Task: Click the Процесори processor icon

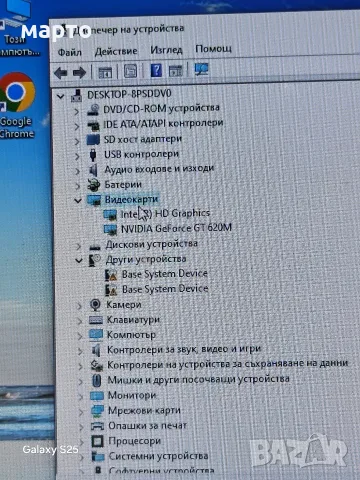Action: (x=98, y=441)
